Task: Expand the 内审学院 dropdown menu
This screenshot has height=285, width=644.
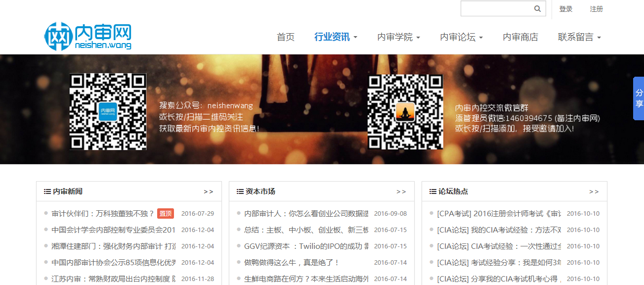Action: coord(398,37)
